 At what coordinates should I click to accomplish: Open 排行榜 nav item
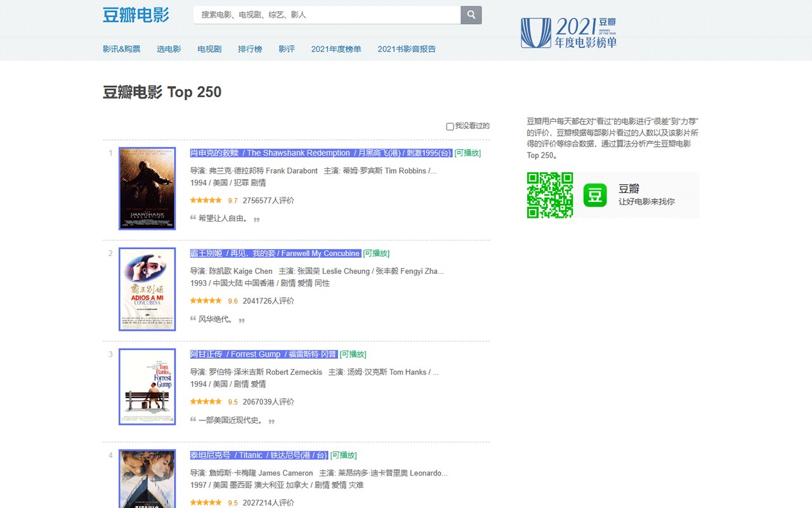250,49
